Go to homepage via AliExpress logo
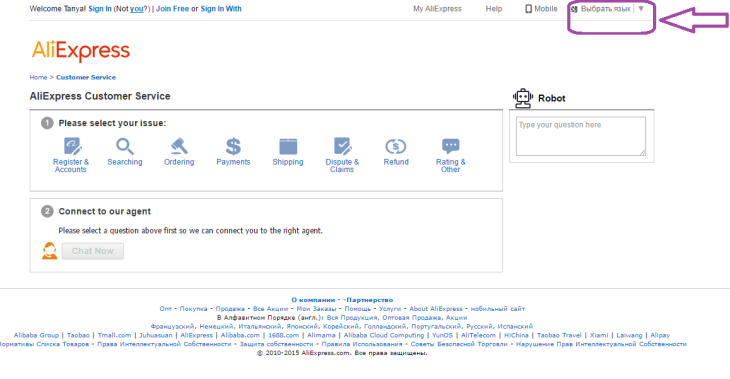Image resolution: width=730 pixels, height=379 pixels. pos(81,51)
